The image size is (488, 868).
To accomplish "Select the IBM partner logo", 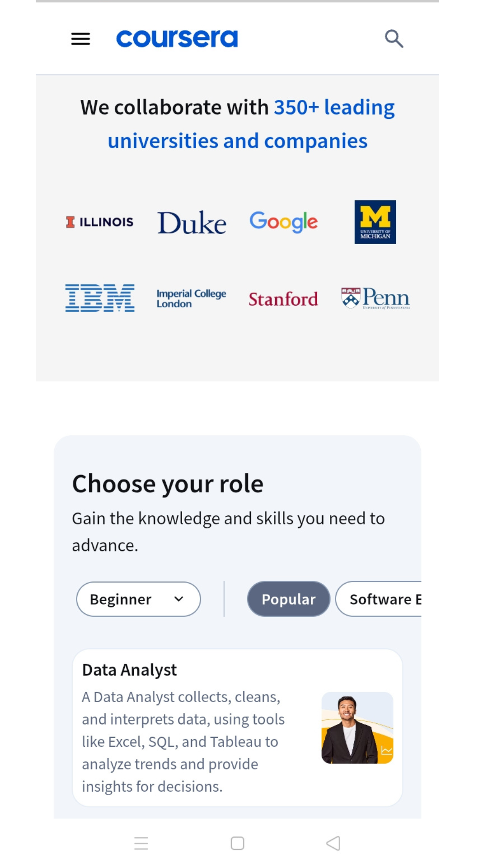I will click(100, 298).
